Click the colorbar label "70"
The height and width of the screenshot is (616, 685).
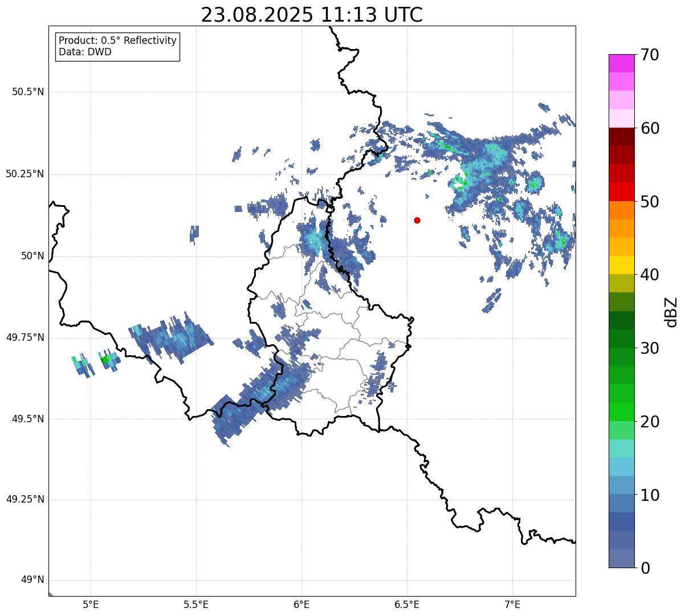point(650,55)
